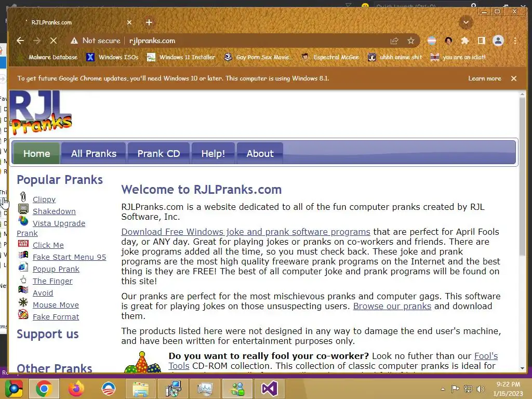Select the About navigation tab

click(x=260, y=153)
